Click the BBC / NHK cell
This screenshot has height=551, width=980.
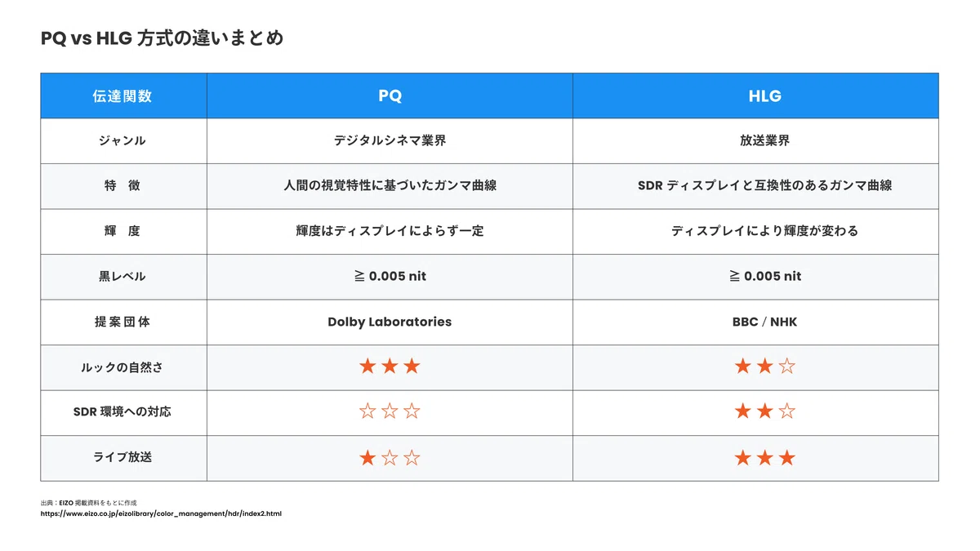point(755,322)
